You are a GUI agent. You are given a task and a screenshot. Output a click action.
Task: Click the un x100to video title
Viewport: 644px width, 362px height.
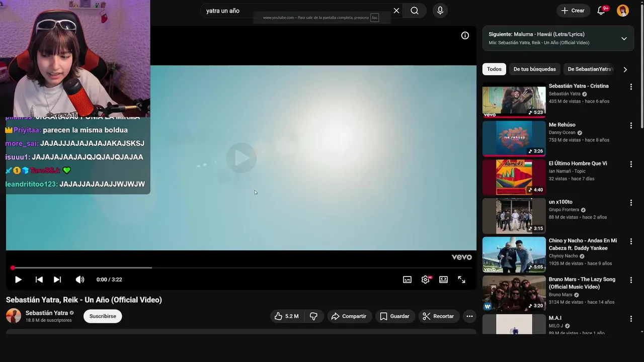pyautogui.click(x=560, y=202)
